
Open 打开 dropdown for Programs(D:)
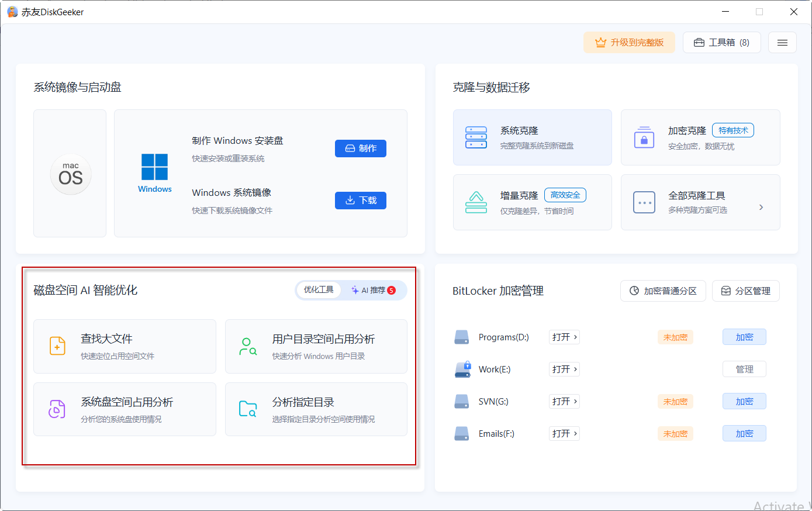[564, 337]
